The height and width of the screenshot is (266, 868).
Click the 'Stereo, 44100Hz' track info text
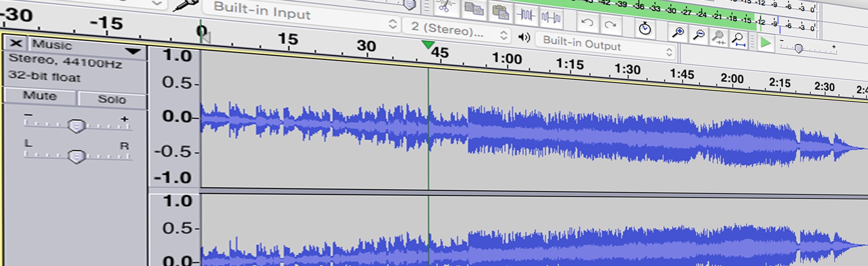coord(66,61)
